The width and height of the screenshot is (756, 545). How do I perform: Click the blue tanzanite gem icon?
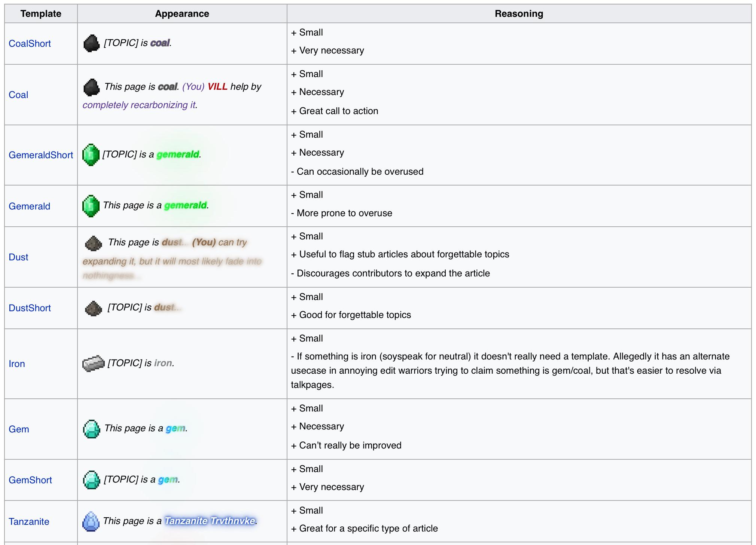coord(91,521)
